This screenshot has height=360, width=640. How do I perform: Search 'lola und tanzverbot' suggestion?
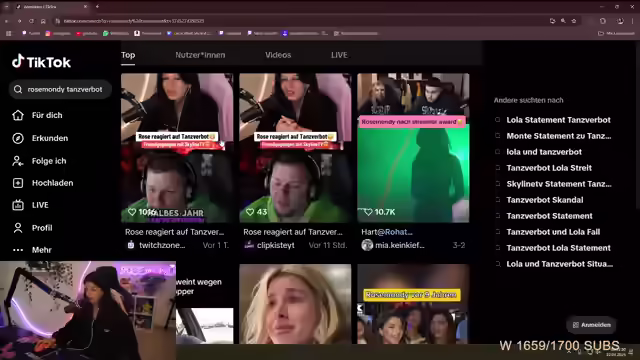(544, 152)
